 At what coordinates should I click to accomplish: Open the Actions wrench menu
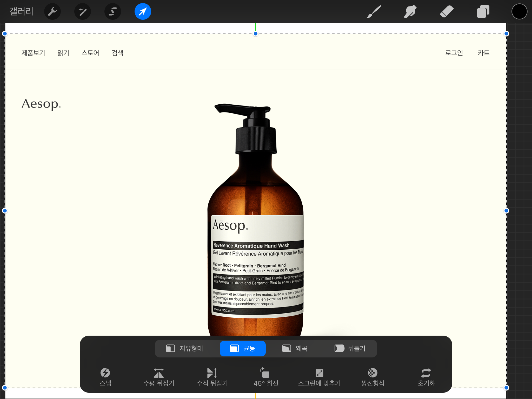tap(52, 11)
